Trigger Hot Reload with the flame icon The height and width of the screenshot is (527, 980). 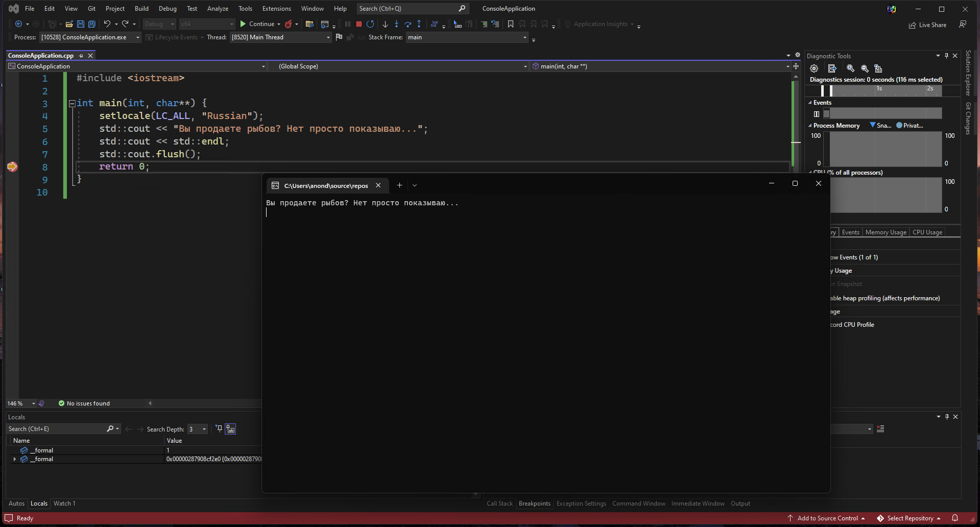pos(289,24)
